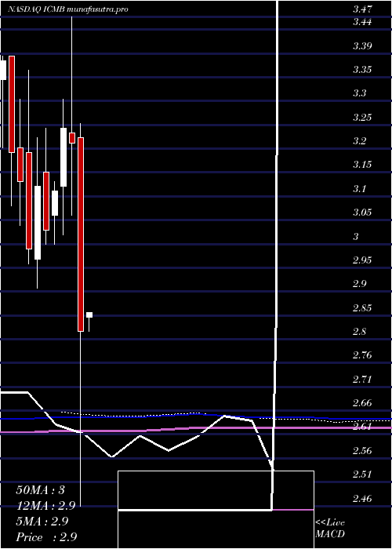The height and width of the screenshot is (549, 392).
Task: Click the 3.3 price axis label
Action: click(360, 93)
